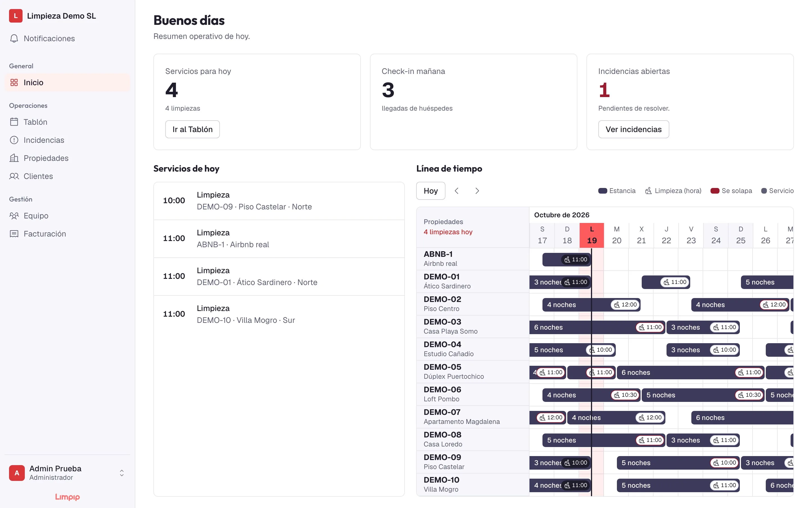Open the Tablón menu item

pos(67,122)
